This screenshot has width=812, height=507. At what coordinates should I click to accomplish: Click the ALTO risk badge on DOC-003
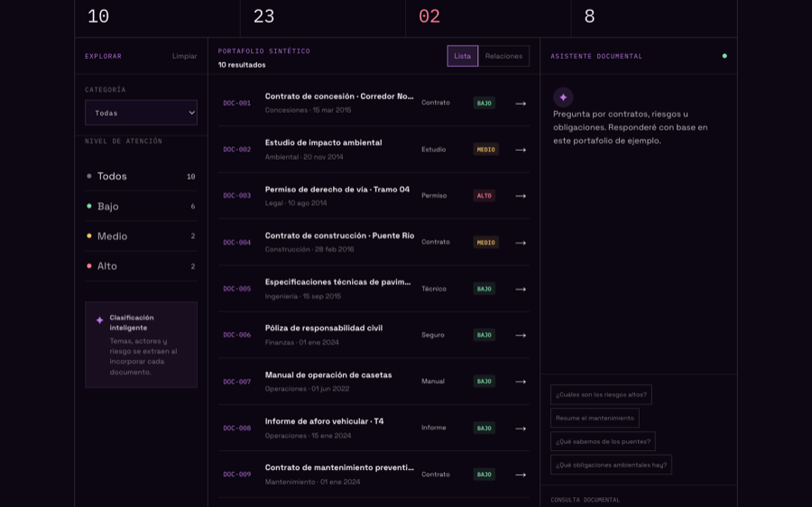tap(484, 196)
